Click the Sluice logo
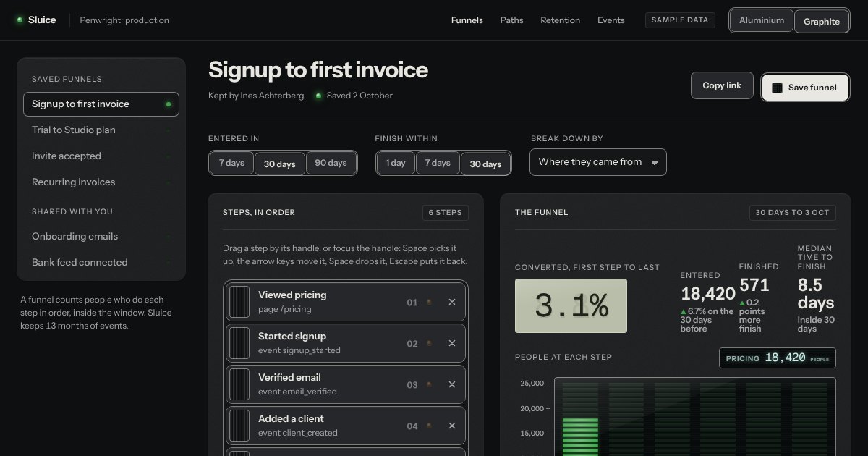 coord(36,20)
